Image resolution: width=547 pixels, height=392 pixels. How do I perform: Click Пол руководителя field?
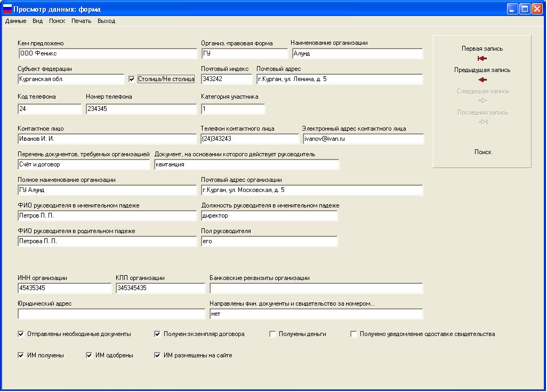(x=269, y=241)
